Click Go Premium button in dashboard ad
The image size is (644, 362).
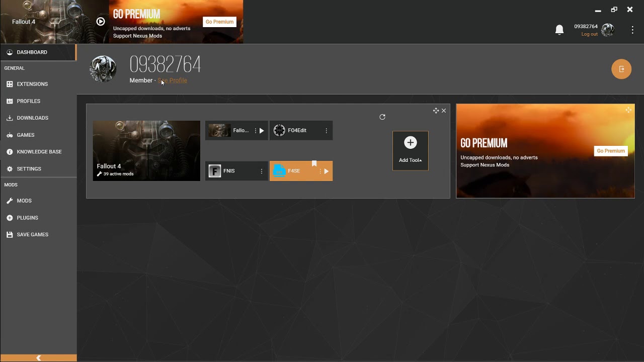pos(611,151)
